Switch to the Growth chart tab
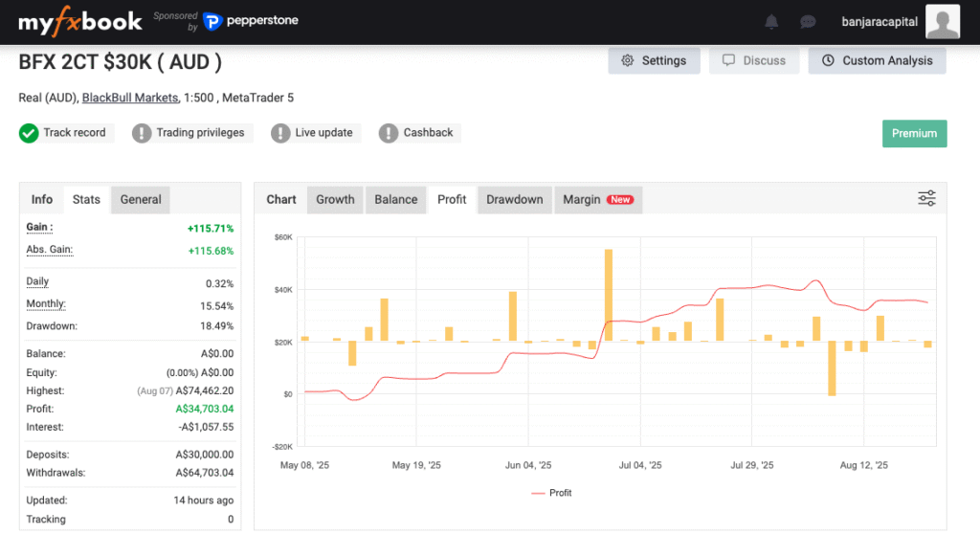The width and height of the screenshot is (980, 534). pyautogui.click(x=335, y=199)
